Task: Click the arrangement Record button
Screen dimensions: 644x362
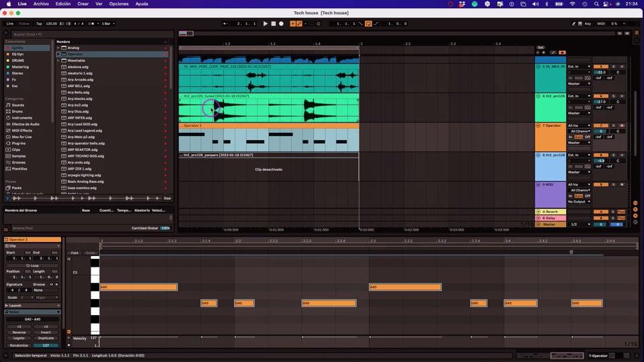Action: 281,24
